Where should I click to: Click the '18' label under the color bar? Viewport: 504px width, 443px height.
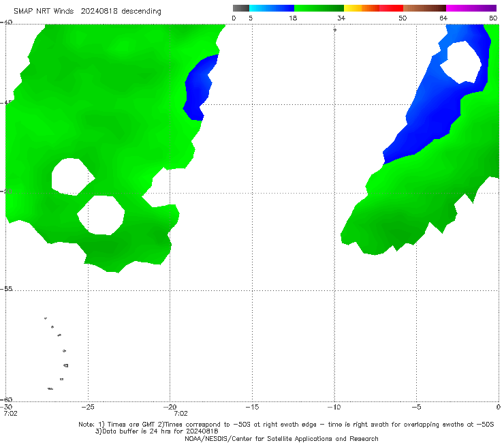(x=293, y=18)
